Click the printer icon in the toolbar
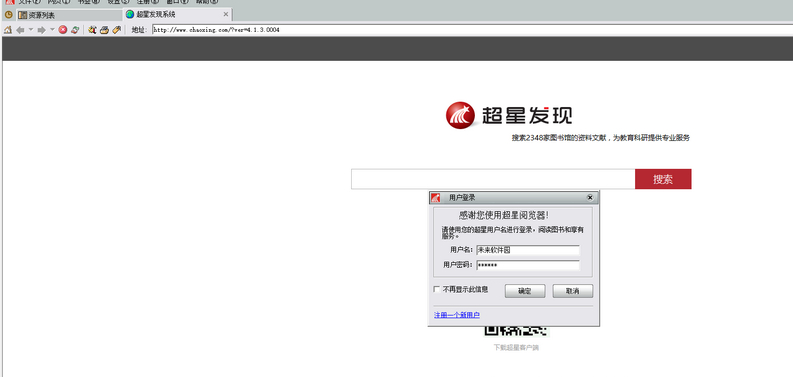Screen dimensions: 793x377 tap(104, 30)
